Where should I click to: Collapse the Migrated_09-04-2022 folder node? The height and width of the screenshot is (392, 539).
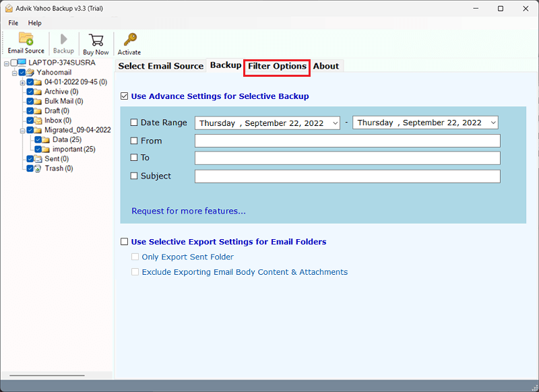click(x=22, y=131)
